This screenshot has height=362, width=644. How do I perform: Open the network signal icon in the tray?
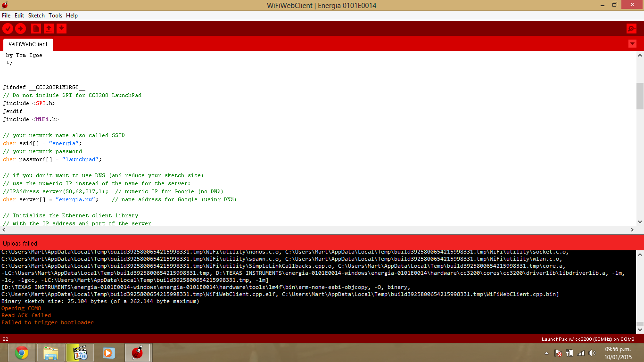click(x=580, y=353)
